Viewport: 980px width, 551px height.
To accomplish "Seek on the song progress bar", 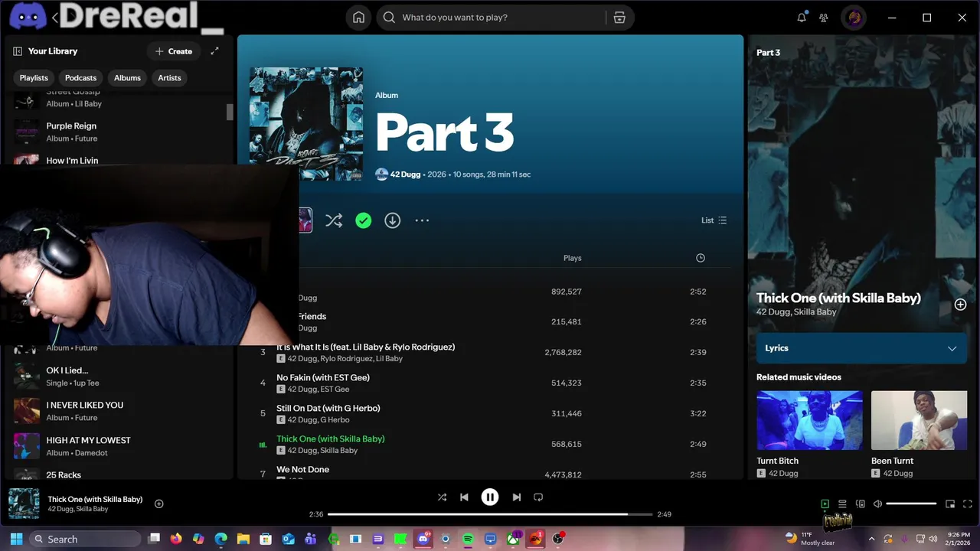I will [490, 514].
